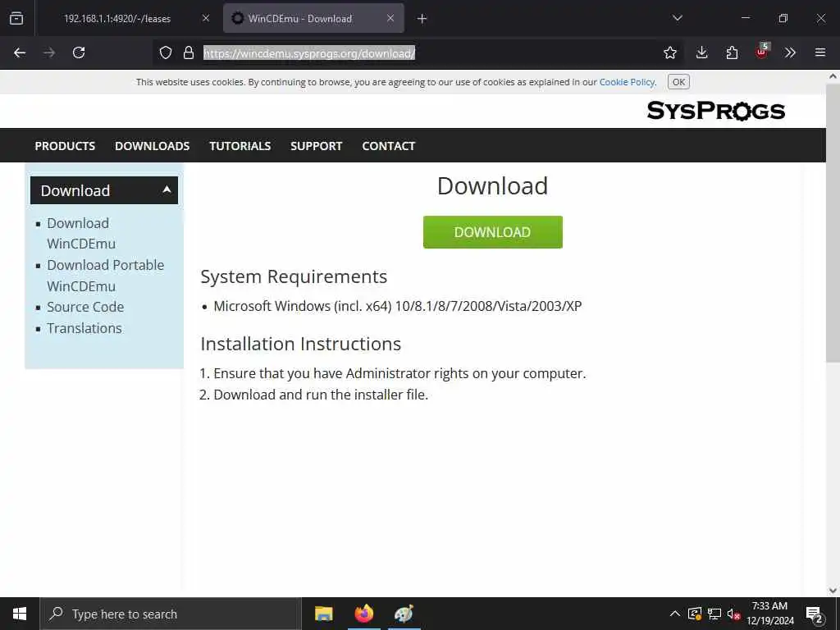The width and height of the screenshot is (840, 630).
Task: Open the SUPPORT menu item
Action: pyautogui.click(x=316, y=146)
